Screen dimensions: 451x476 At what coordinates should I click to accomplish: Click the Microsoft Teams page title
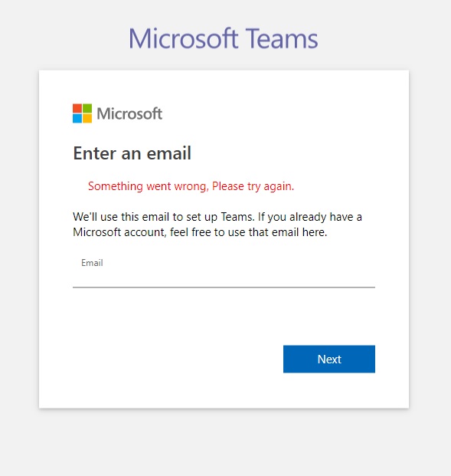(224, 38)
